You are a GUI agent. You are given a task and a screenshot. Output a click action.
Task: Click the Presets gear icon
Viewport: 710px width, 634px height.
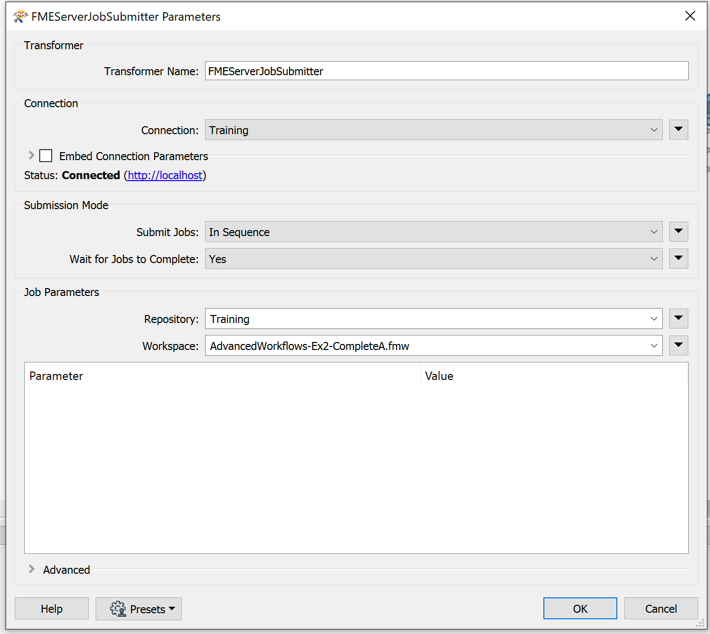coord(118,609)
